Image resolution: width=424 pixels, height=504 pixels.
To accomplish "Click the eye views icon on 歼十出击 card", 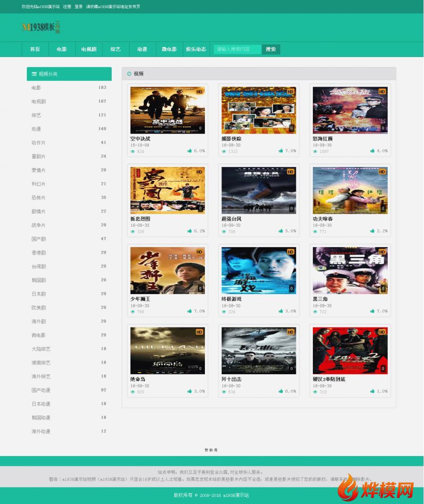I will (224, 392).
